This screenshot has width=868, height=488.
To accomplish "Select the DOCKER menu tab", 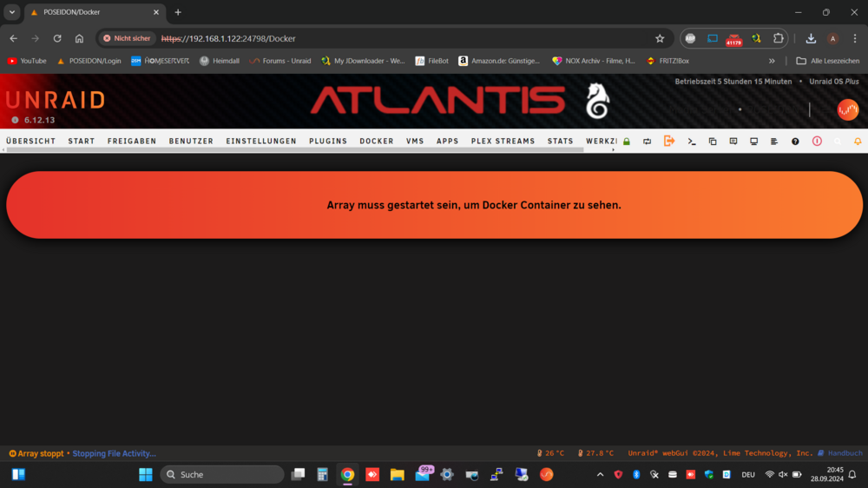I will click(377, 142).
